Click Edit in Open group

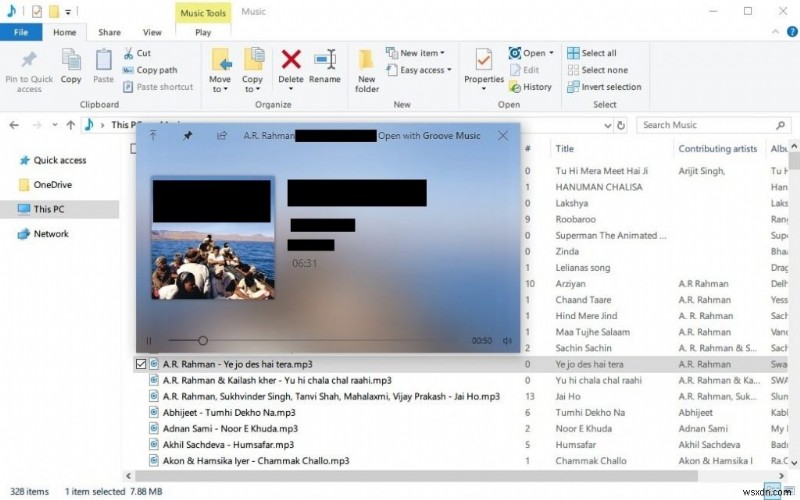tap(524, 70)
